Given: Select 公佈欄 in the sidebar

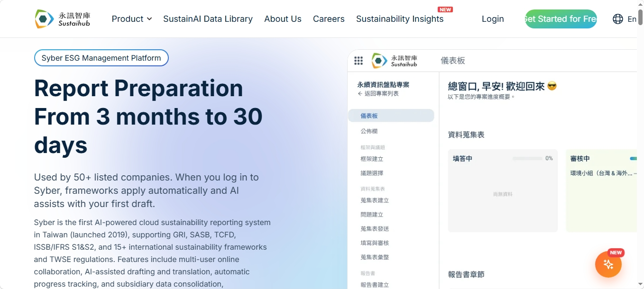Looking at the screenshot, I should 369,131.
